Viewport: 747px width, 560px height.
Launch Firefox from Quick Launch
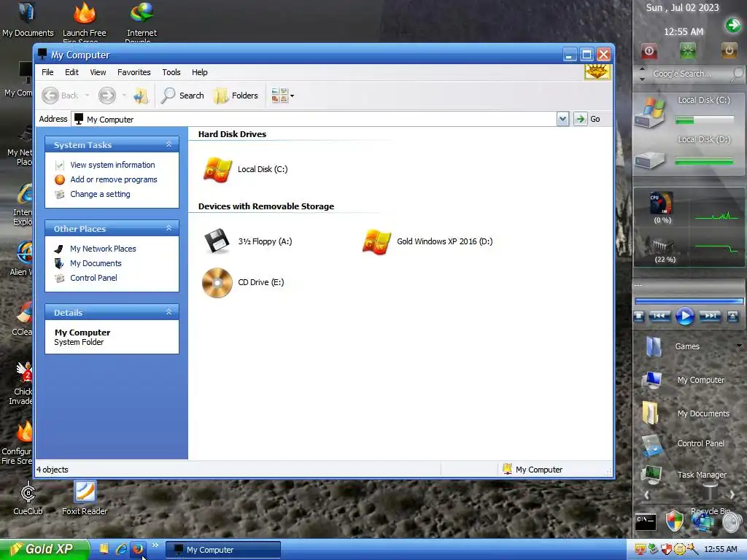[x=138, y=549]
